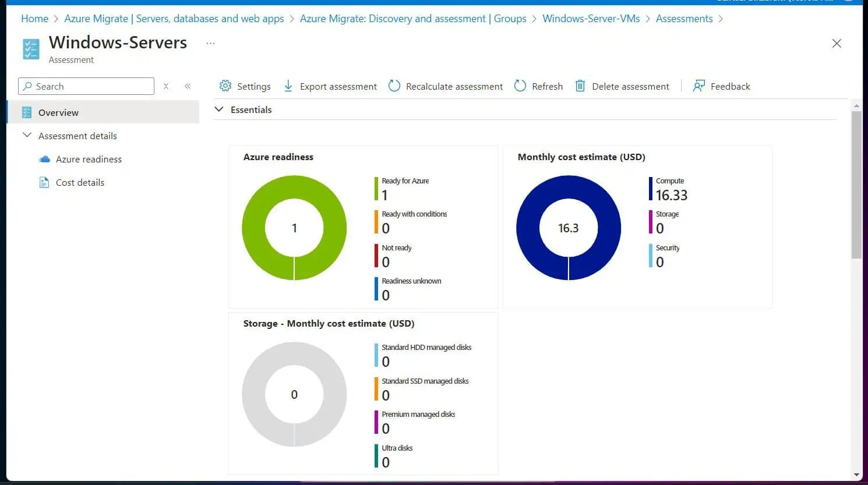Collapse the sidebar with double chevron
The height and width of the screenshot is (485, 868).
coord(188,86)
